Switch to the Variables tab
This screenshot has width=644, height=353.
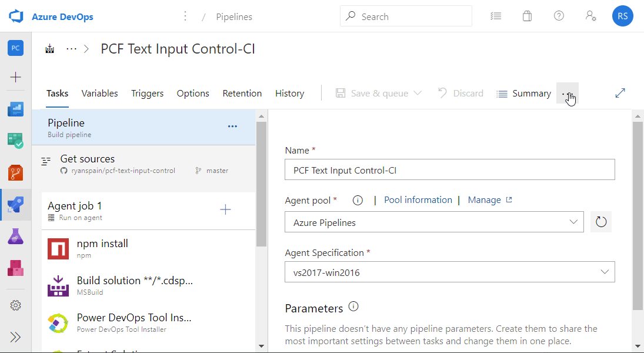click(100, 94)
